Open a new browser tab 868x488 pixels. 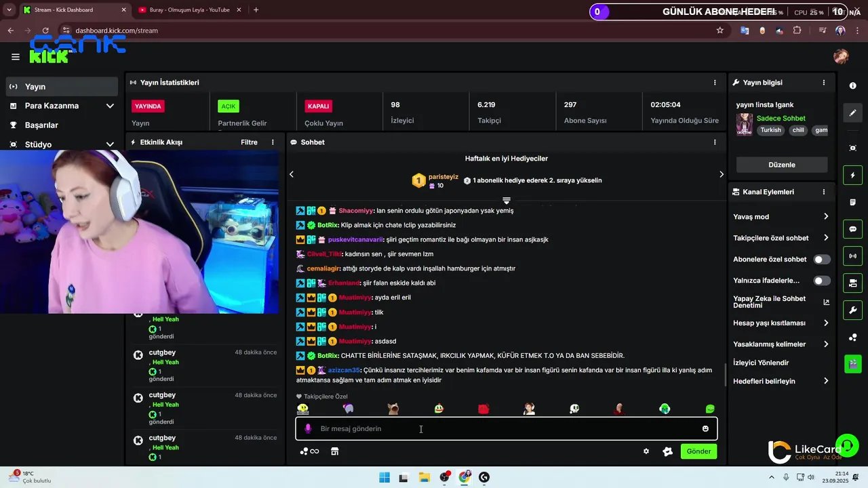point(256,10)
